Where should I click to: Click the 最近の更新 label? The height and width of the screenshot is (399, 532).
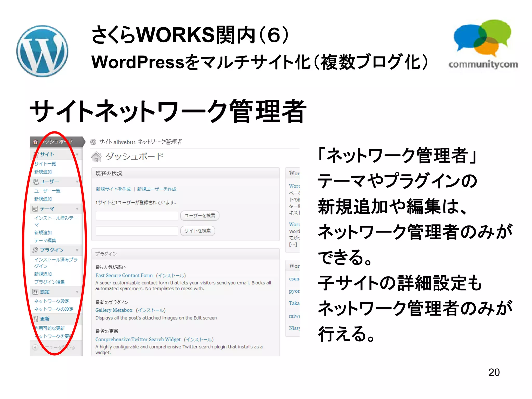tap(107, 331)
